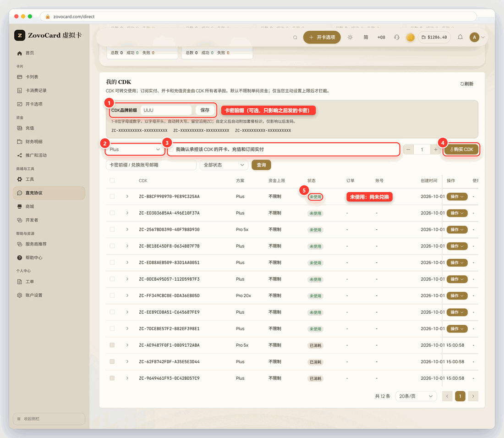This screenshot has height=438, width=504.
Task: Open the 全部状态 status filter dropdown
Action: pos(224,165)
